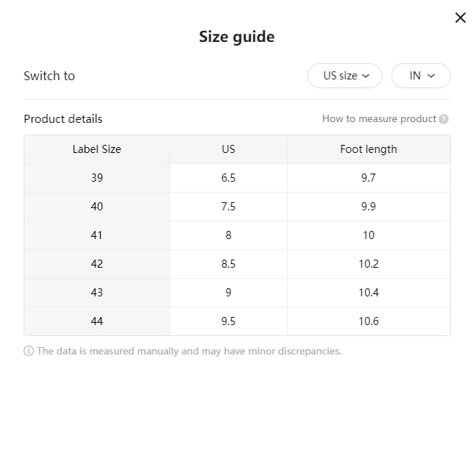Click the How to measure product link
The height and width of the screenshot is (467, 476).
pos(379,119)
